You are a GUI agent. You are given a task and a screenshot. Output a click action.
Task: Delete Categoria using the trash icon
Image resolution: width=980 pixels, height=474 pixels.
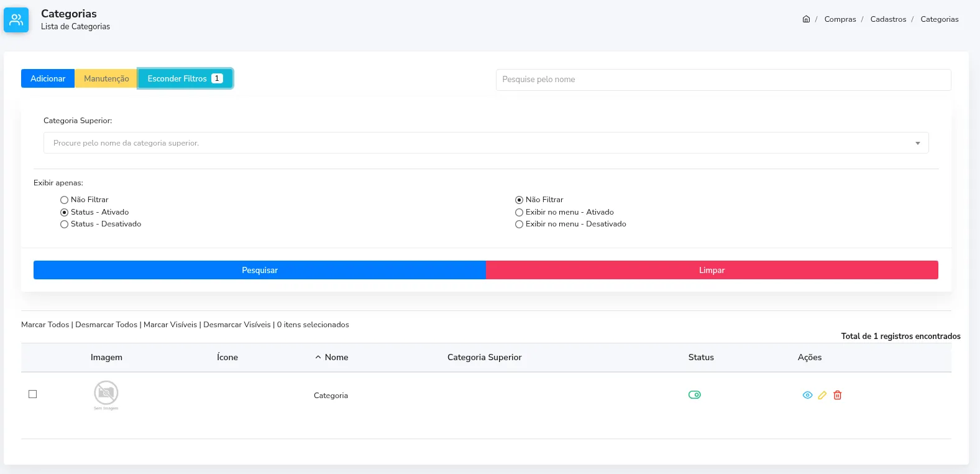838,395
